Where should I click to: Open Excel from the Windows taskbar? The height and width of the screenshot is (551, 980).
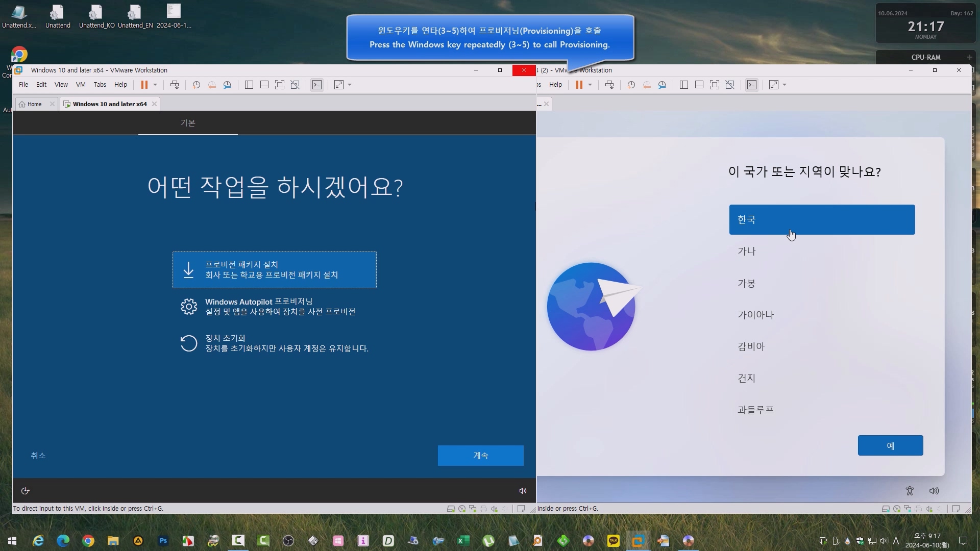pyautogui.click(x=463, y=541)
